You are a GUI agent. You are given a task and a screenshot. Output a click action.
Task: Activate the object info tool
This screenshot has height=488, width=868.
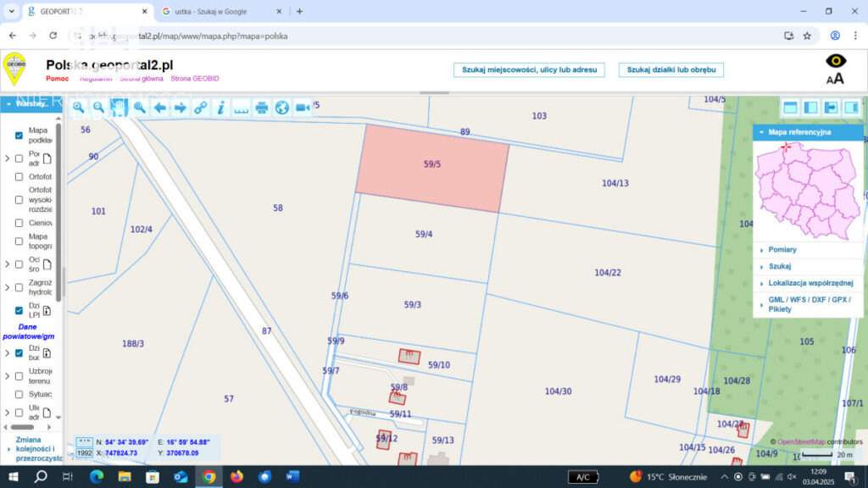(220, 108)
